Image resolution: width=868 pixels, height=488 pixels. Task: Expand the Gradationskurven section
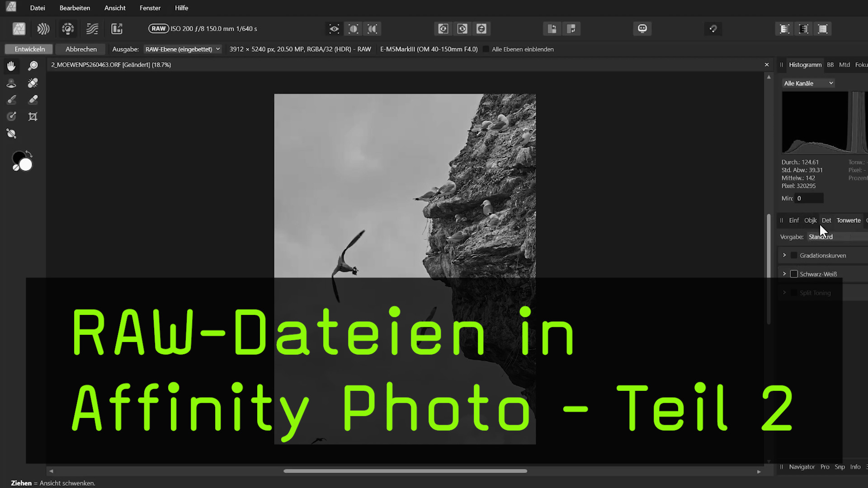point(784,255)
